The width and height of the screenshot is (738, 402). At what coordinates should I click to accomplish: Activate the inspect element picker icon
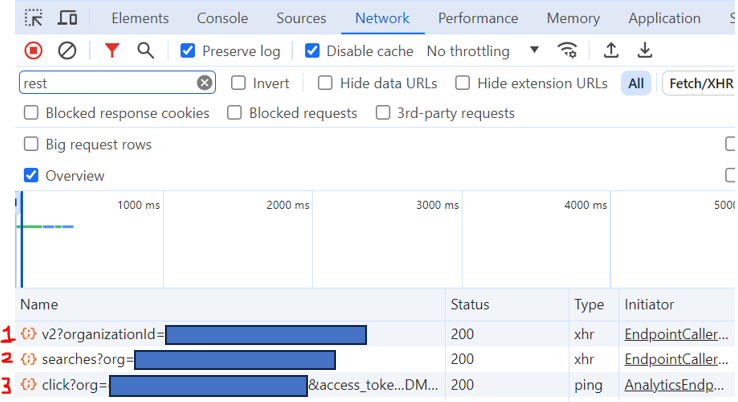(33, 18)
